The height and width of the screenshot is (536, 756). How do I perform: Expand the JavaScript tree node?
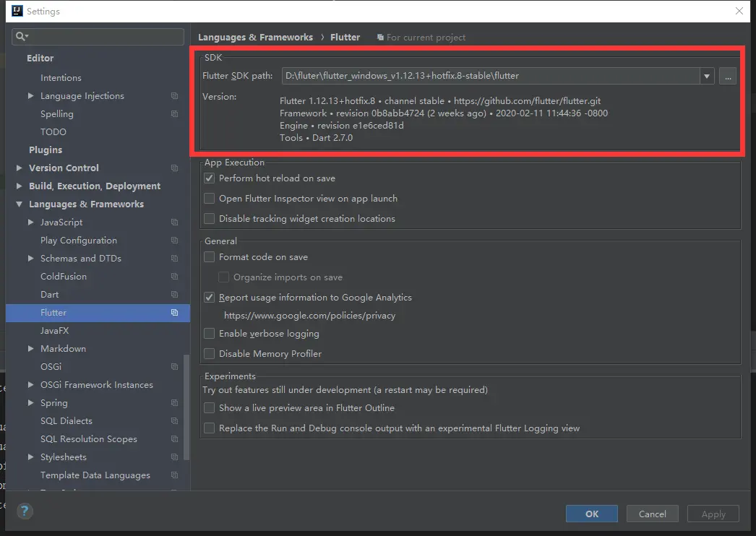31,222
